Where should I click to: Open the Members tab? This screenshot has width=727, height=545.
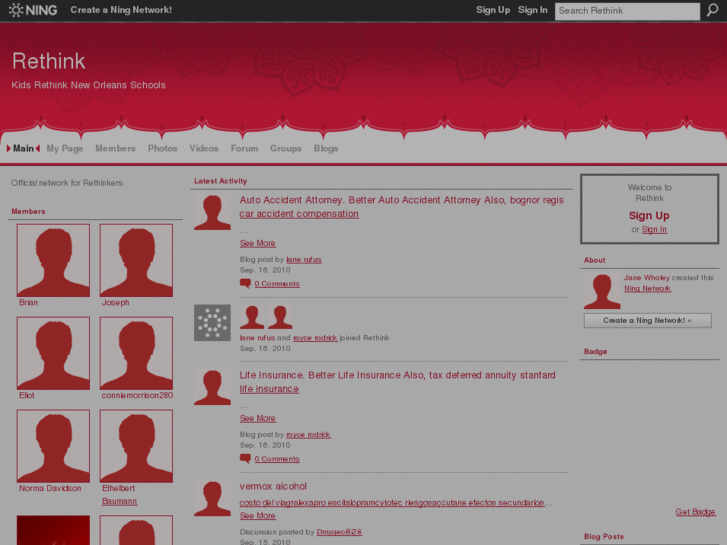coord(115,148)
